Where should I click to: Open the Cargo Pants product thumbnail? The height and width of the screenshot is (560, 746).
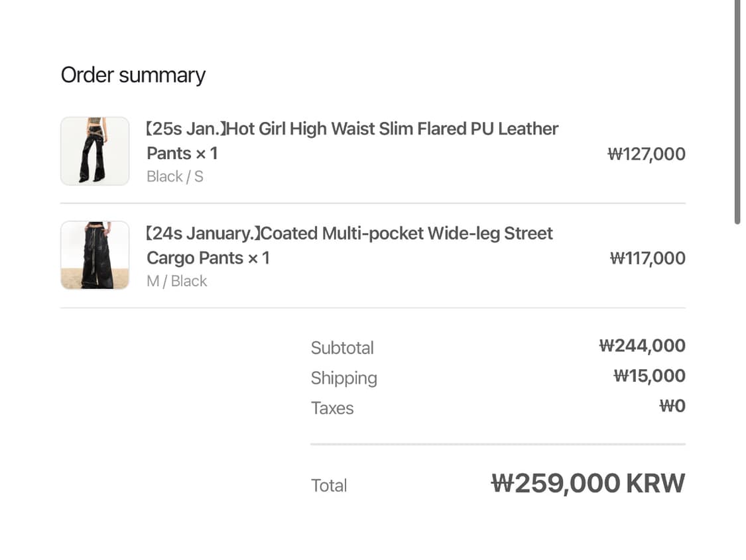95,255
